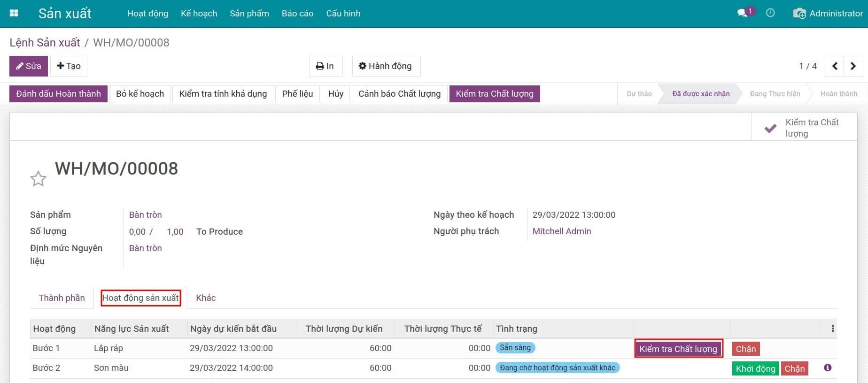
Task: Click the info icon on Bước 2 row
Action: point(828,368)
